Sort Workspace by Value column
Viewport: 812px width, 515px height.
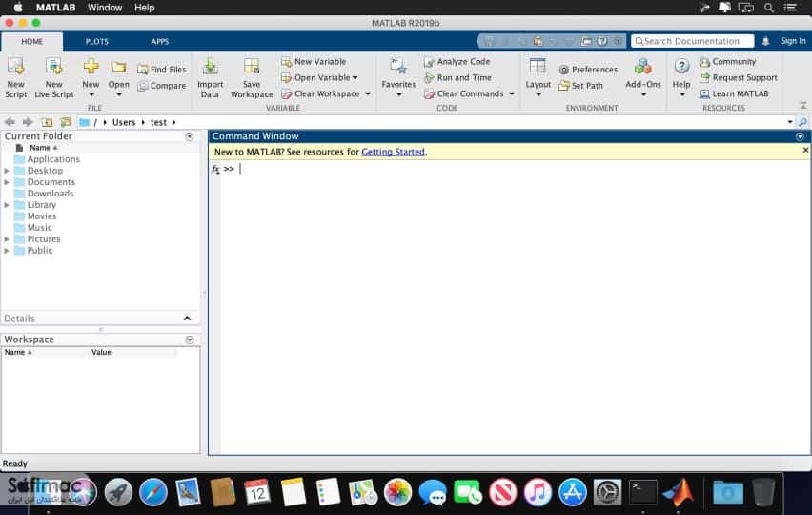pos(101,352)
